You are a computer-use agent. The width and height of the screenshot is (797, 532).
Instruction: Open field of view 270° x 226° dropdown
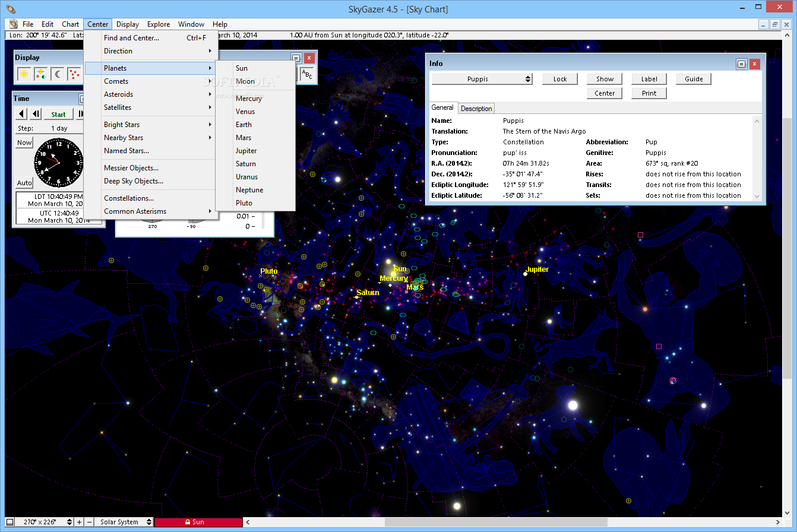[45, 522]
